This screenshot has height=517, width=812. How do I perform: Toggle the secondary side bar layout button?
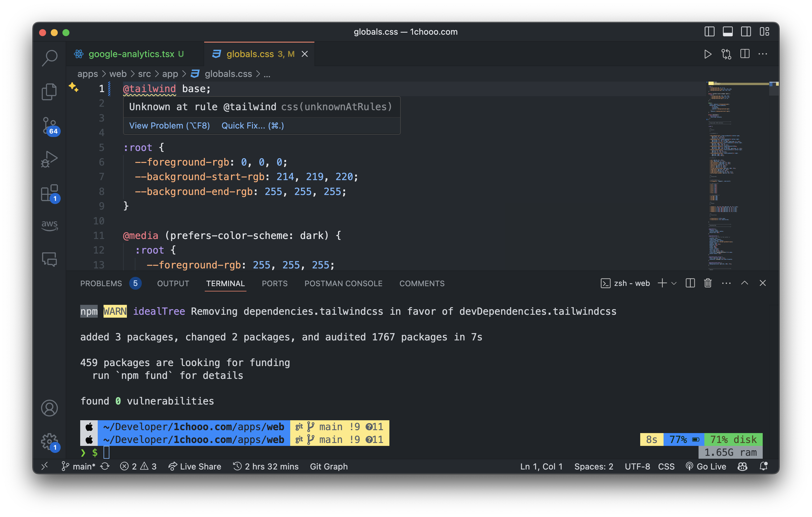(746, 32)
